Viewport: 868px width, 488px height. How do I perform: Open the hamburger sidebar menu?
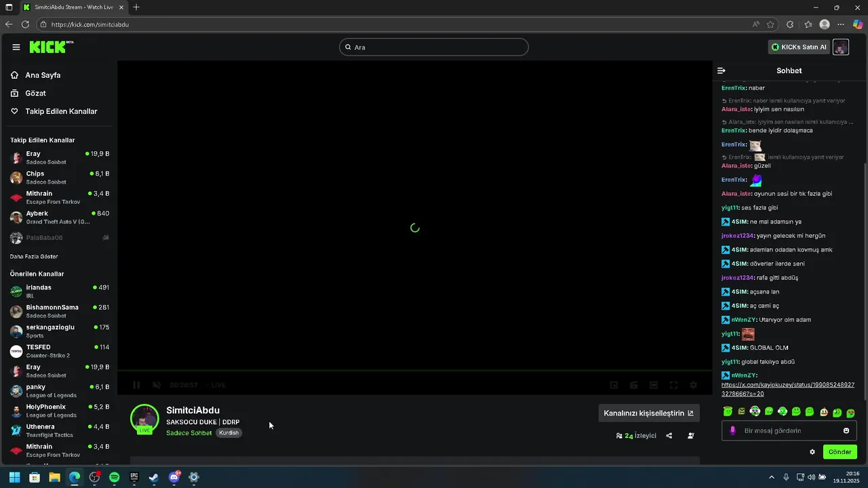(16, 47)
